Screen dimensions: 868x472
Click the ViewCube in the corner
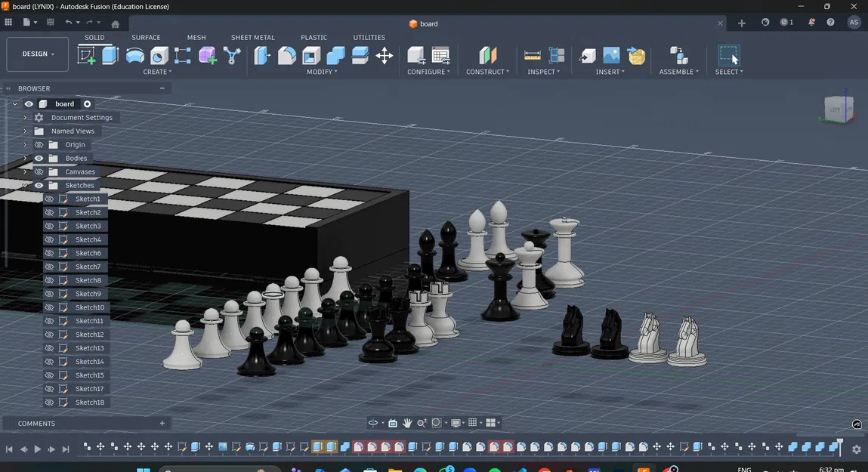pos(837,108)
